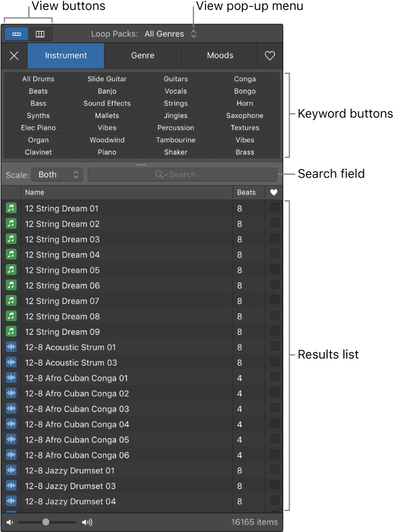Select the Genre tab
Screen dimensions: 393x532
(x=143, y=55)
